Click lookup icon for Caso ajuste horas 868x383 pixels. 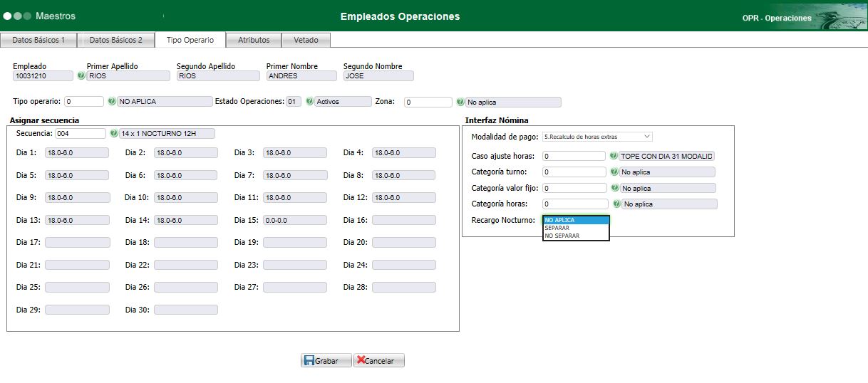(x=614, y=156)
